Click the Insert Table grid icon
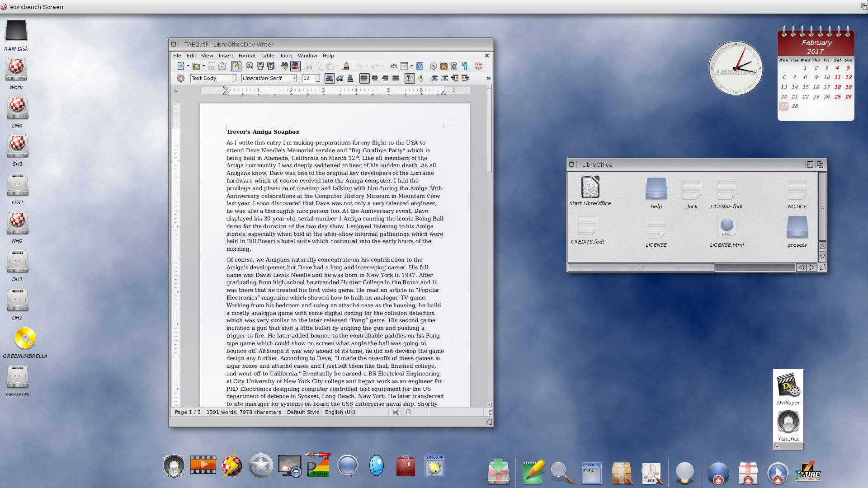The height and width of the screenshot is (488, 868). [404, 66]
